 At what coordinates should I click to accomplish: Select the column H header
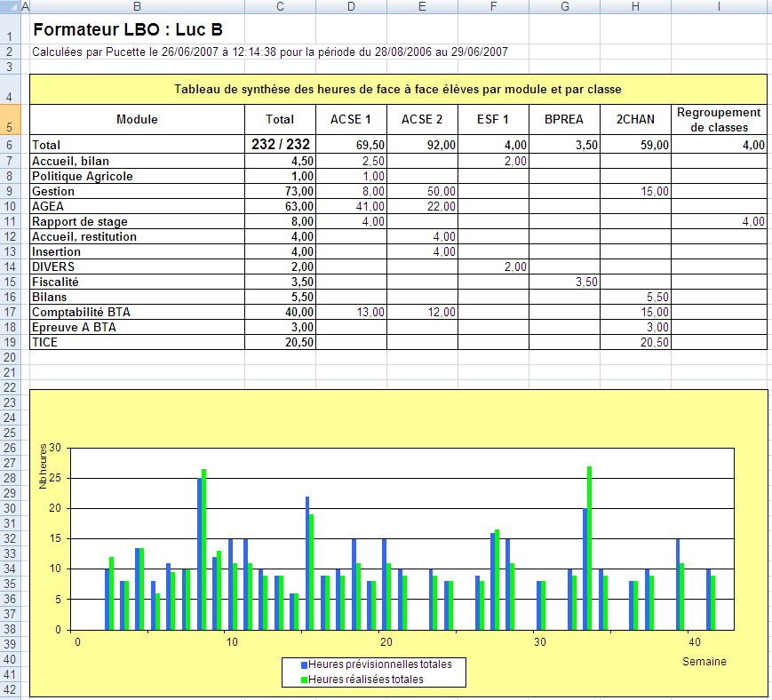635,6
